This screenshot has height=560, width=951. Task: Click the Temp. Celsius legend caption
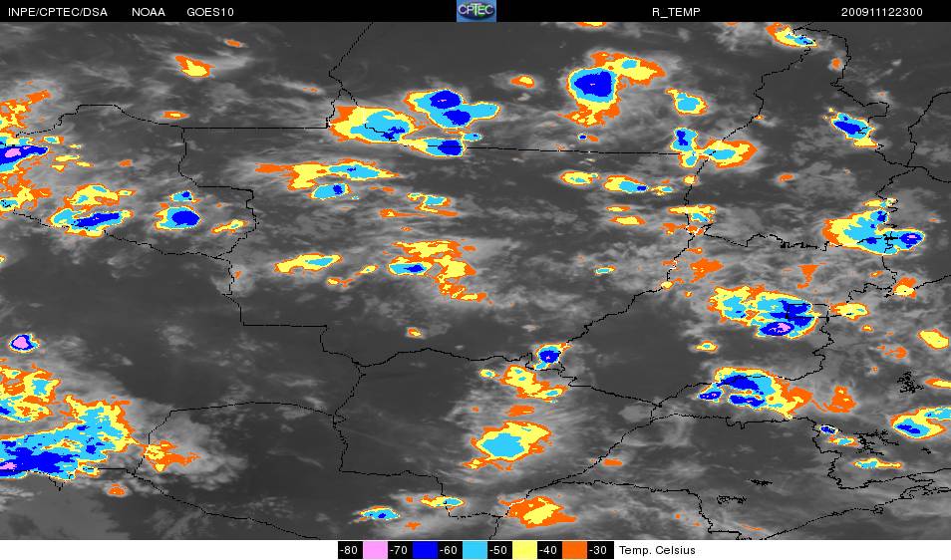coord(657,550)
